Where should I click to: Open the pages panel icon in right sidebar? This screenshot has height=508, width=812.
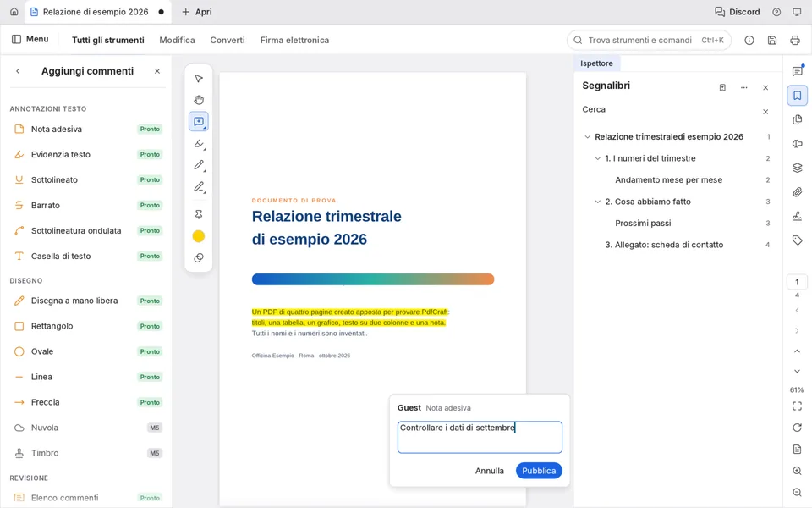(797, 119)
